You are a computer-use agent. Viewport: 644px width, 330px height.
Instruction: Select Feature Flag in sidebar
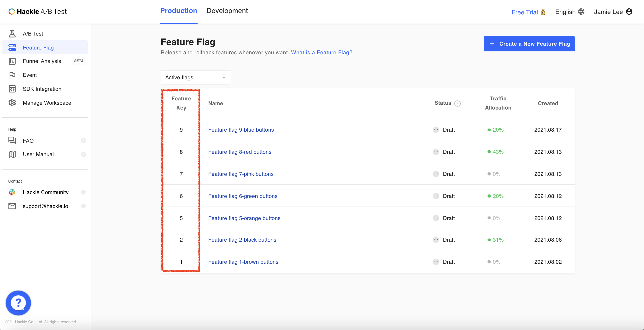38,48
